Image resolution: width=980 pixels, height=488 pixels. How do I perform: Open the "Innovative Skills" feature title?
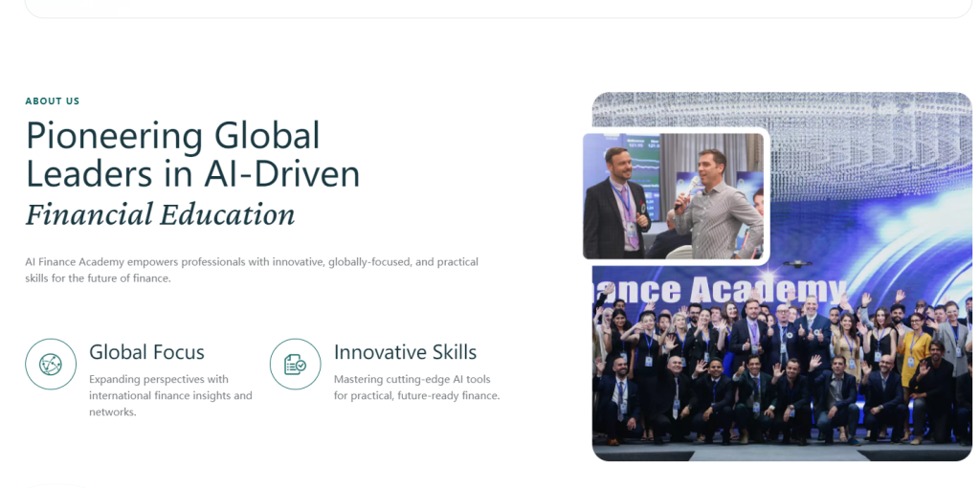click(x=405, y=352)
